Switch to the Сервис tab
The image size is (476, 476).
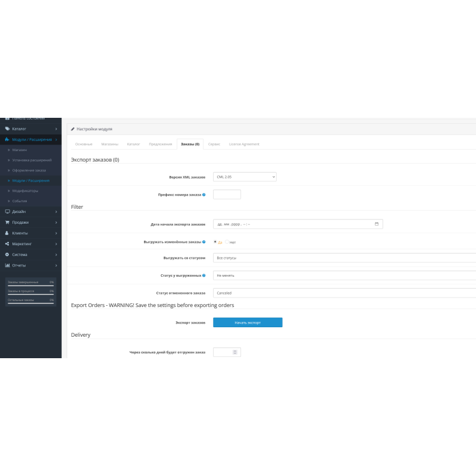[214, 144]
